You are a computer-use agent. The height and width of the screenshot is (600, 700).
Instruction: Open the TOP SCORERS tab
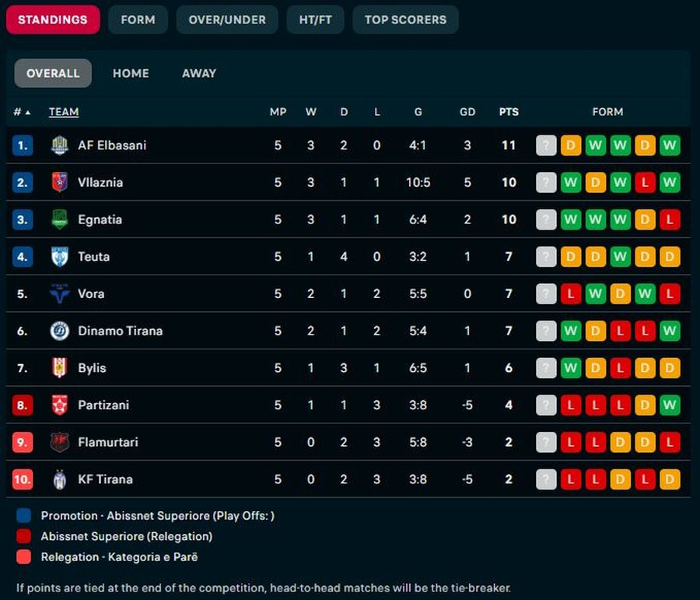[405, 19]
